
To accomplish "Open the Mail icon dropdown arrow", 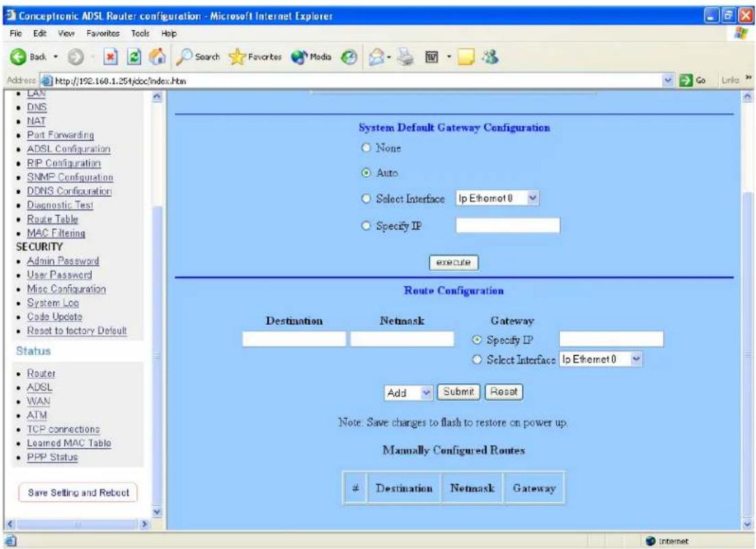I will pos(389,58).
